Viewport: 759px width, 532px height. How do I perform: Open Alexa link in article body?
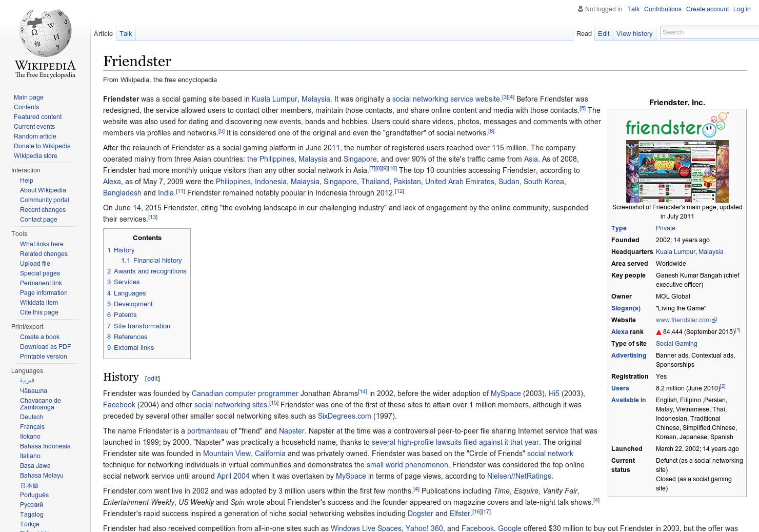click(112, 182)
